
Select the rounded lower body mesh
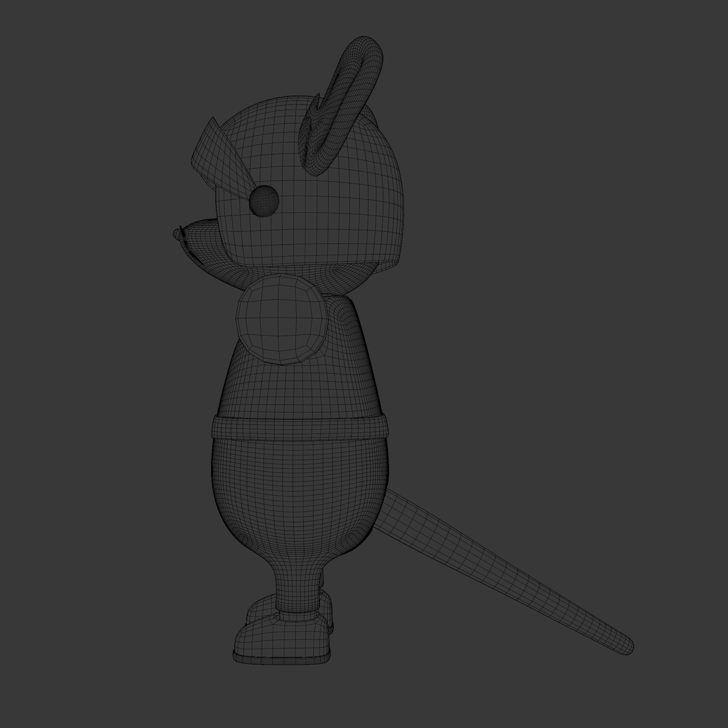[x=300, y=497]
